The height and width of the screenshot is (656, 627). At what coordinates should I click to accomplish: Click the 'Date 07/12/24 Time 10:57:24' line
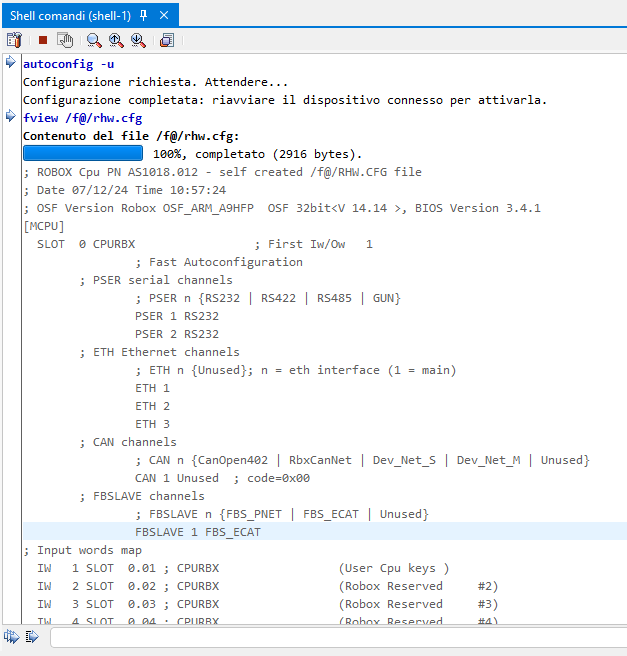click(x=125, y=190)
